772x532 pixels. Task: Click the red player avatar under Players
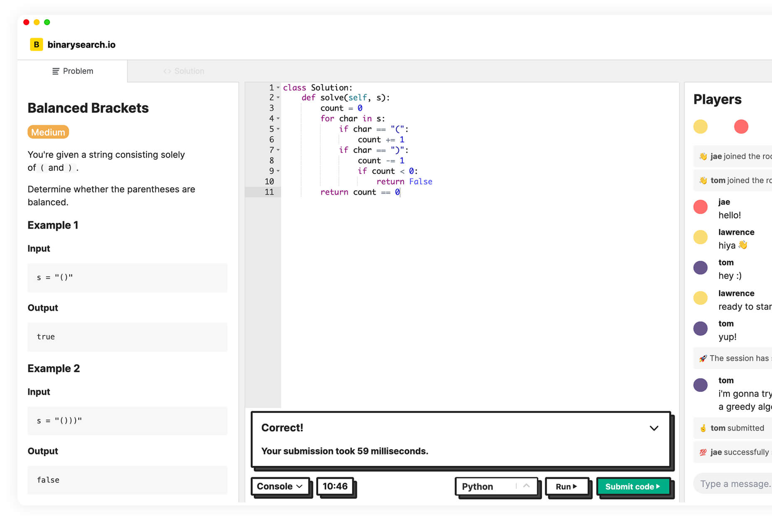(x=741, y=126)
